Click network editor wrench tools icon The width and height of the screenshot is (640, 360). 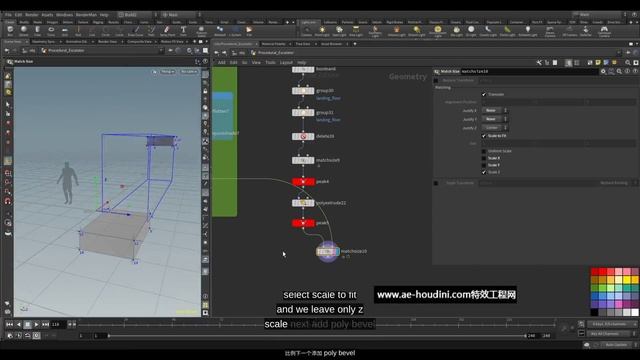coord(539,62)
